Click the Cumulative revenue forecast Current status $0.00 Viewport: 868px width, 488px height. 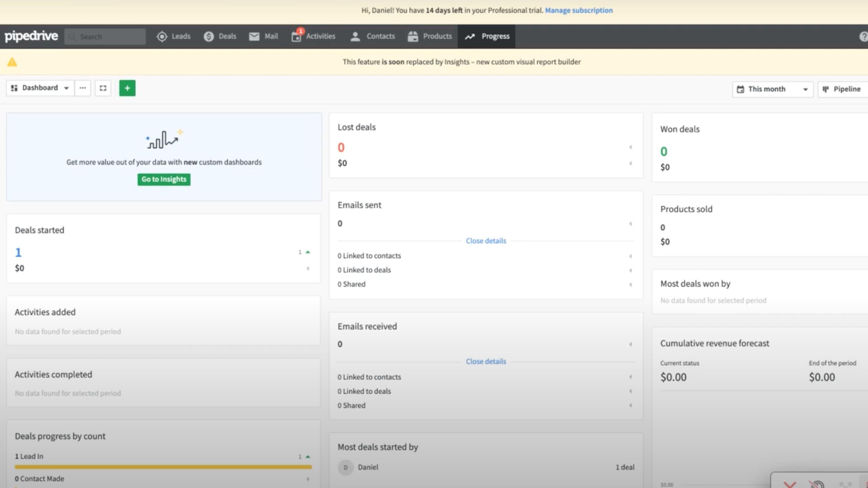tap(673, 377)
